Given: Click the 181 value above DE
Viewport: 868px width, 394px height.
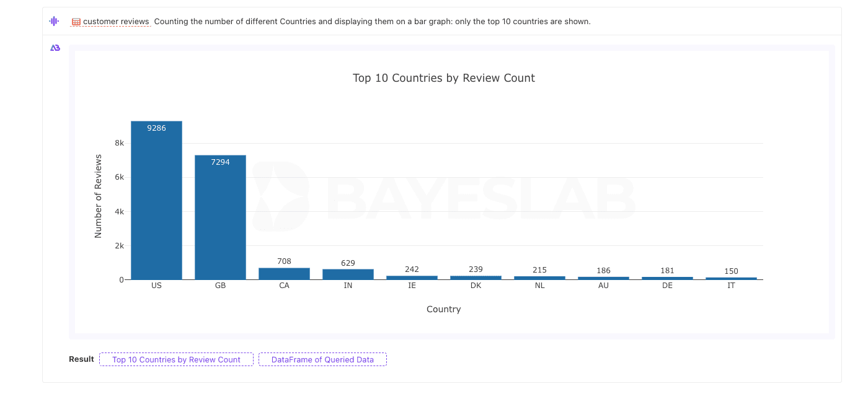Looking at the screenshot, I should coord(667,271).
